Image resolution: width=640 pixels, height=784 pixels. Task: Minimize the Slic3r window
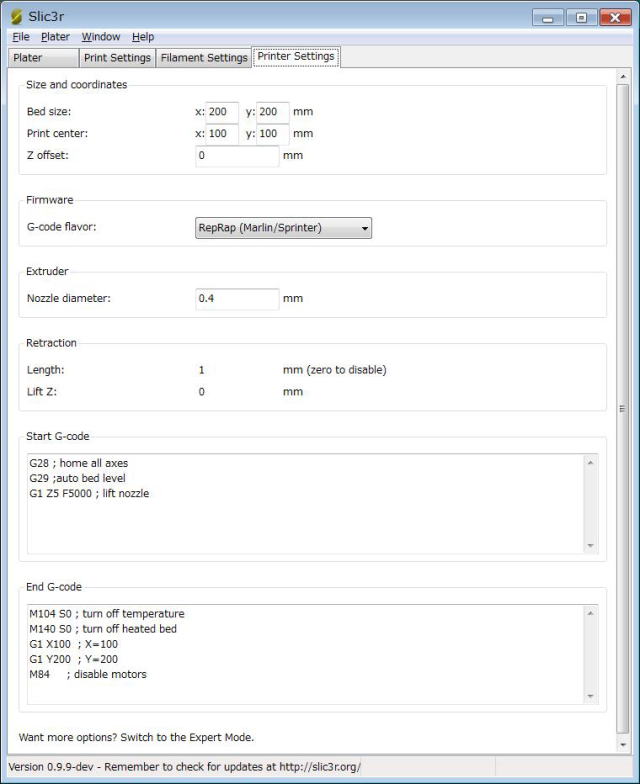[x=548, y=18]
